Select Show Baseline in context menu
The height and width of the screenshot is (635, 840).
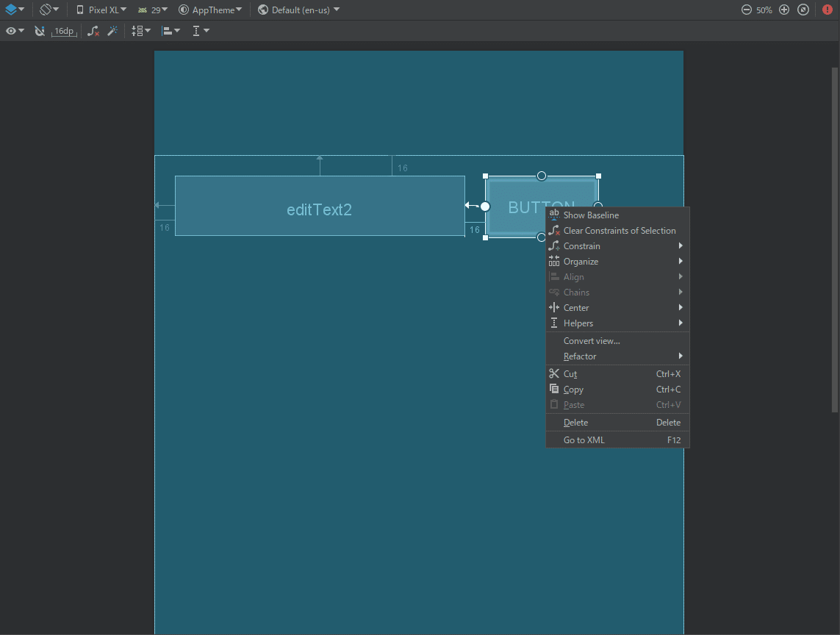click(617, 215)
